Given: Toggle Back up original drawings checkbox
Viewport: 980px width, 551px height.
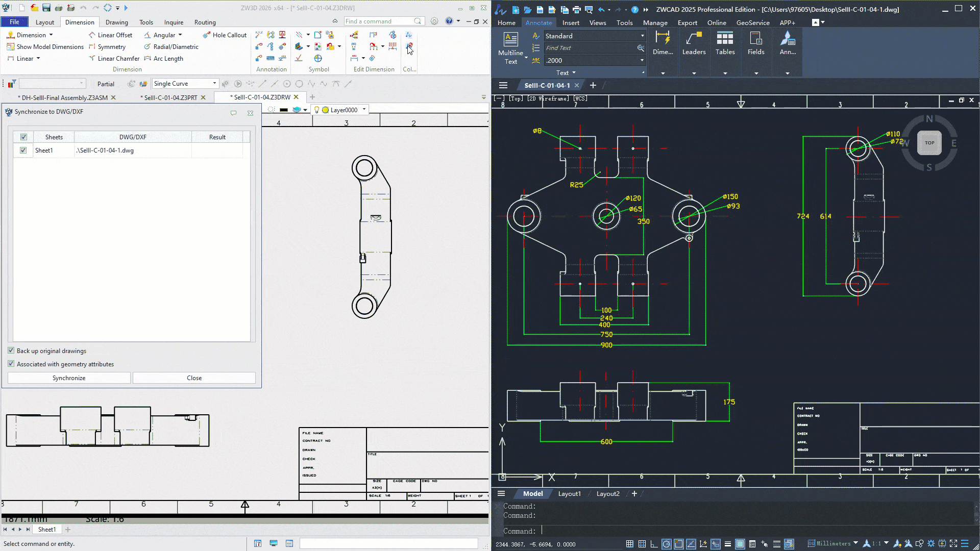Looking at the screenshot, I should click(11, 350).
